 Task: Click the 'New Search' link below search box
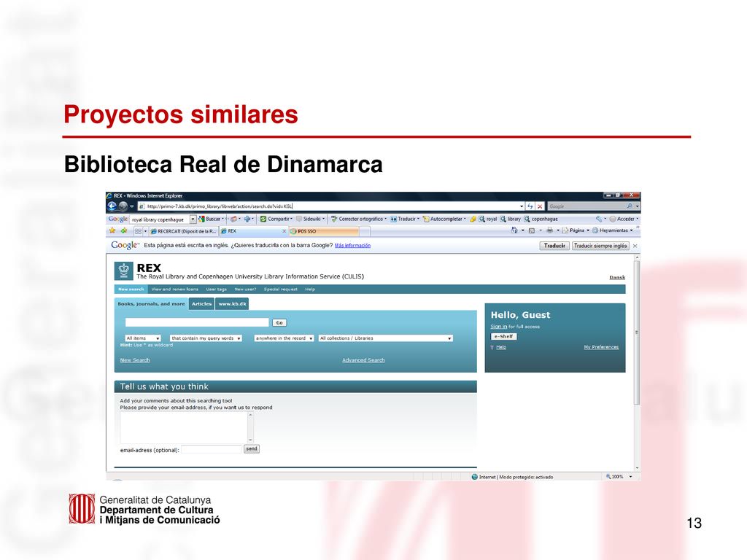[135, 360]
